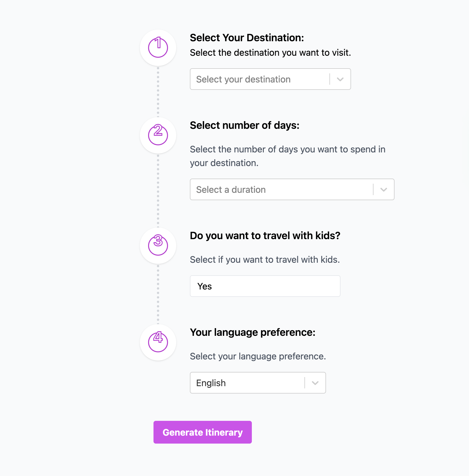Click the 'Select a duration' placeholder text
The height and width of the screenshot is (476, 469).
pyautogui.click(x=231, y=190)
